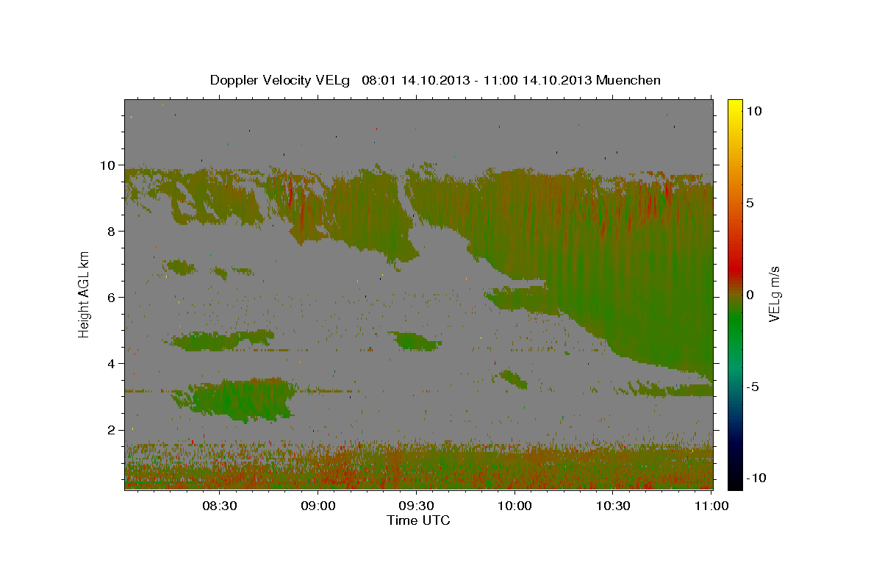The width and height of the screenshot is (882, 588).
Task: Select the 'VELg m/s' colorbar title
Action: [775, 294]
